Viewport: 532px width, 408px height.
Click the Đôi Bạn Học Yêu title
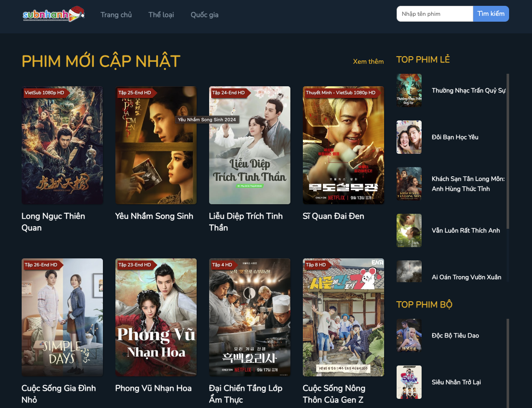click(x=455, y=137)
